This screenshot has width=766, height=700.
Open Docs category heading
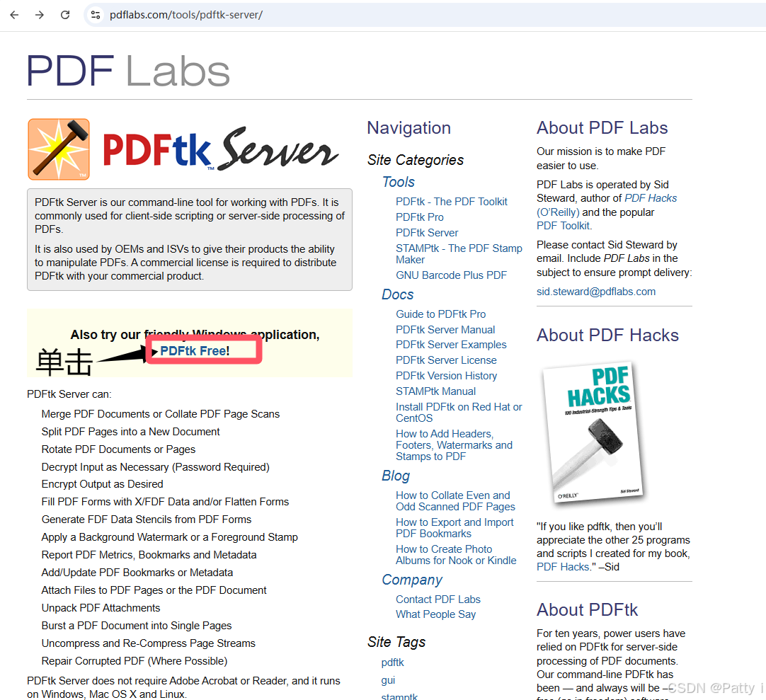point(398,294)
